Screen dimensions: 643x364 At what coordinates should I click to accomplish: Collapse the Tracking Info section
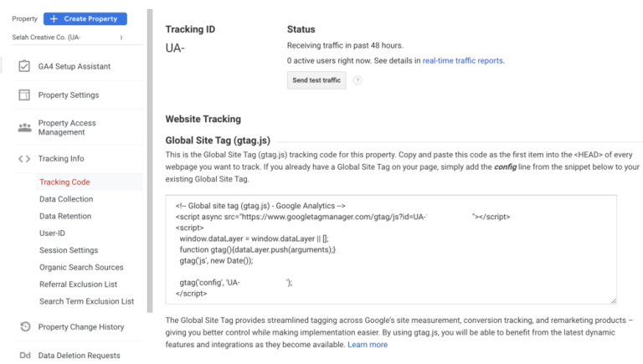[x=61, y=159]
